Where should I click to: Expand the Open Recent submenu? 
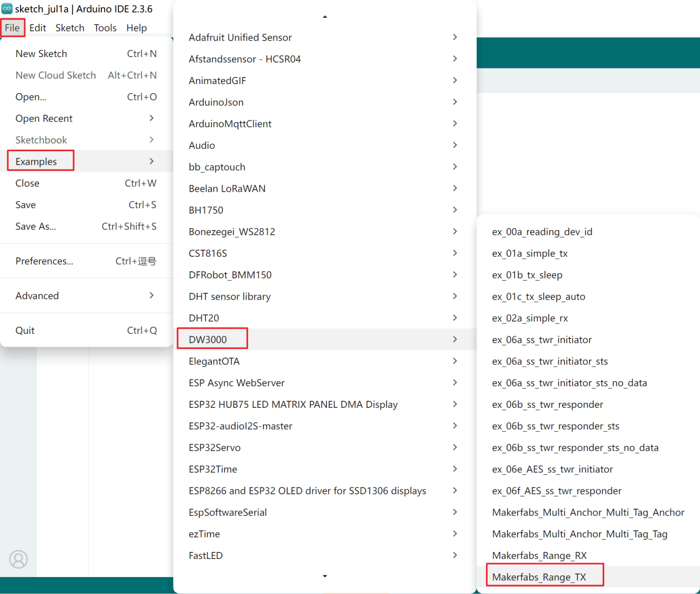pos(86,118)
